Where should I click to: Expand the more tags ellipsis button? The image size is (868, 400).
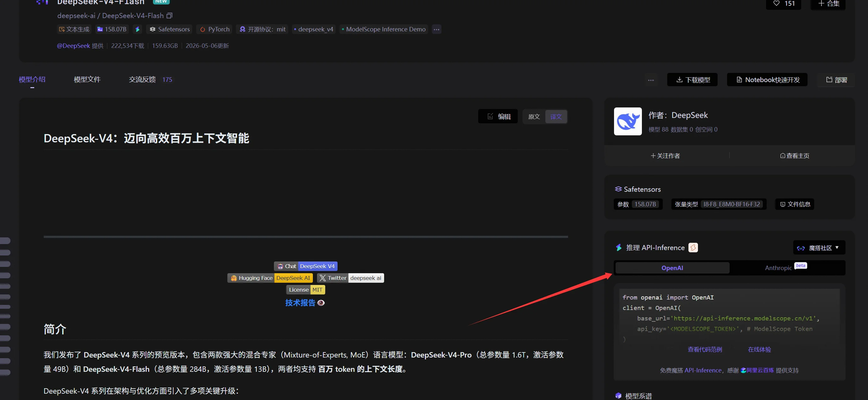pos(436,29)
